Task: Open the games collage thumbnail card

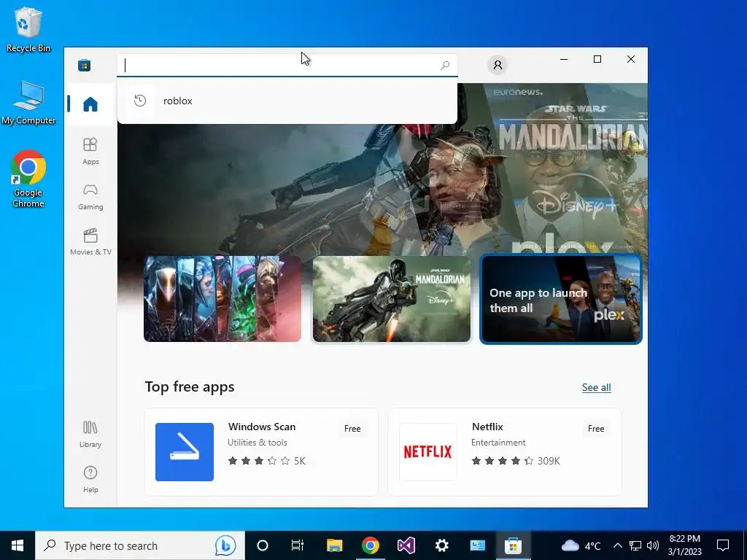Action: (x=222, y=298)
